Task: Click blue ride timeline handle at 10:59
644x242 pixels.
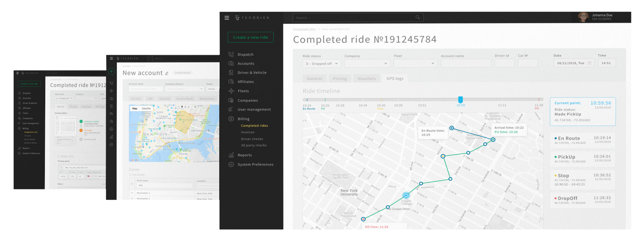Action: 460,100
